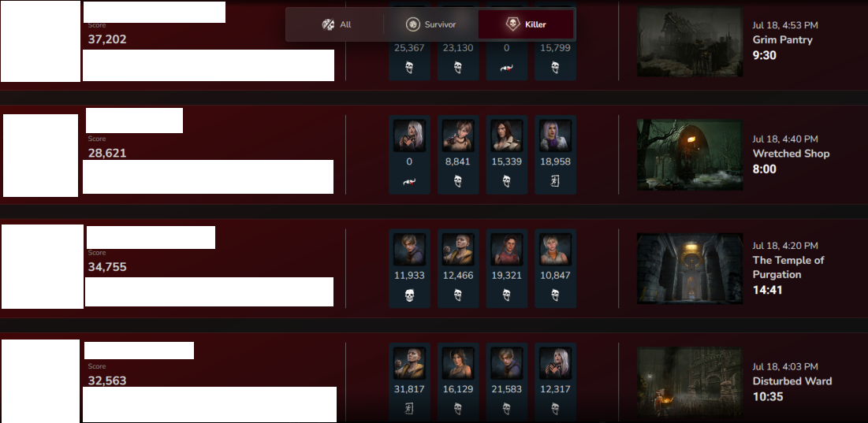Click the Disturbed Ward match title
The image size is (868, 423).
click(792, 381)
